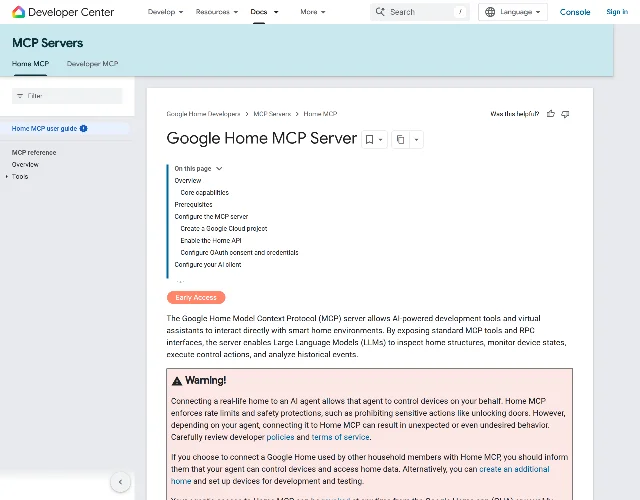Jump to Enable the Home API section
The height and width of the screenshot is (500, 640).
(211, 241)
